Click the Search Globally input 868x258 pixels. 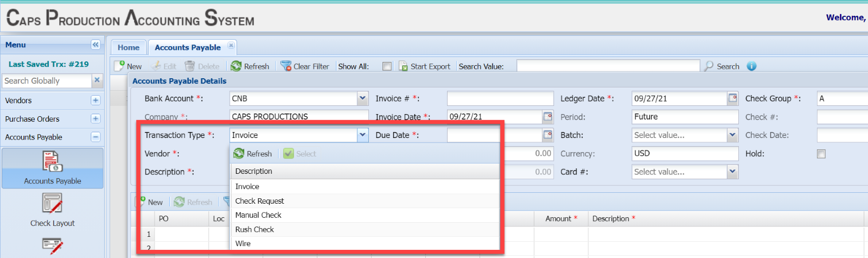click(47, 80)
